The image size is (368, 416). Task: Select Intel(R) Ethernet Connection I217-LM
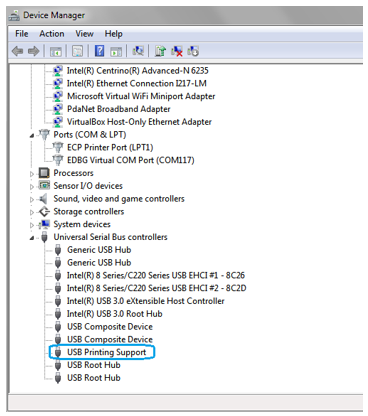[x=137, y=83]
